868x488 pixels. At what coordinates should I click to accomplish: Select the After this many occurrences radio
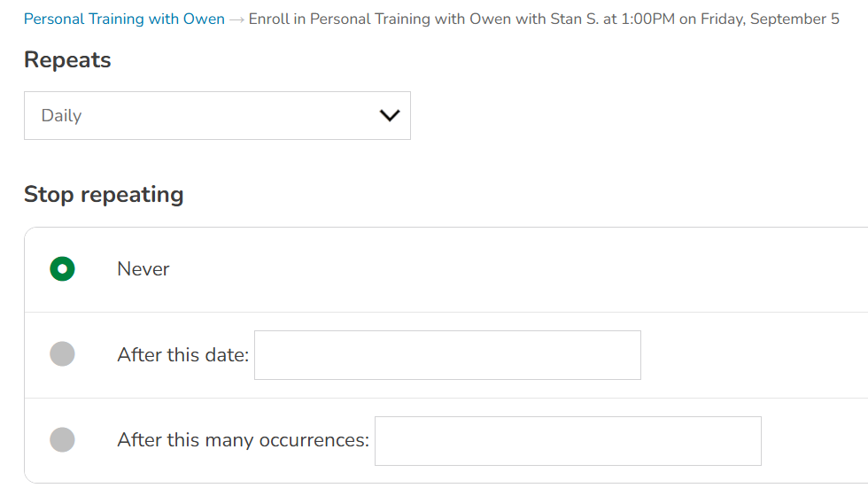[x=62, y=439]
